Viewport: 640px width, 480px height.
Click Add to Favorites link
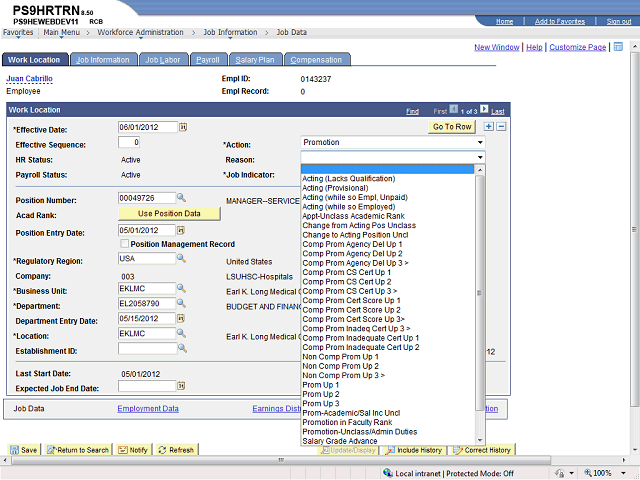tap(560, 21)
